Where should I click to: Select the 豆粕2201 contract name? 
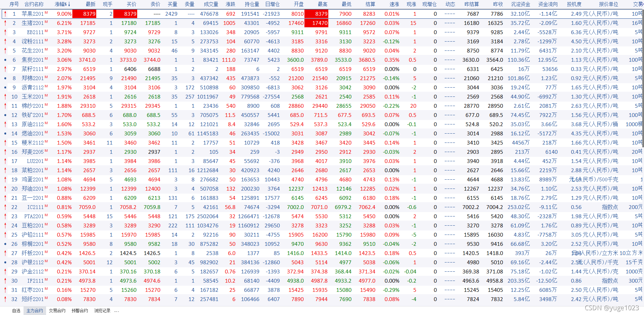(33, 226)
